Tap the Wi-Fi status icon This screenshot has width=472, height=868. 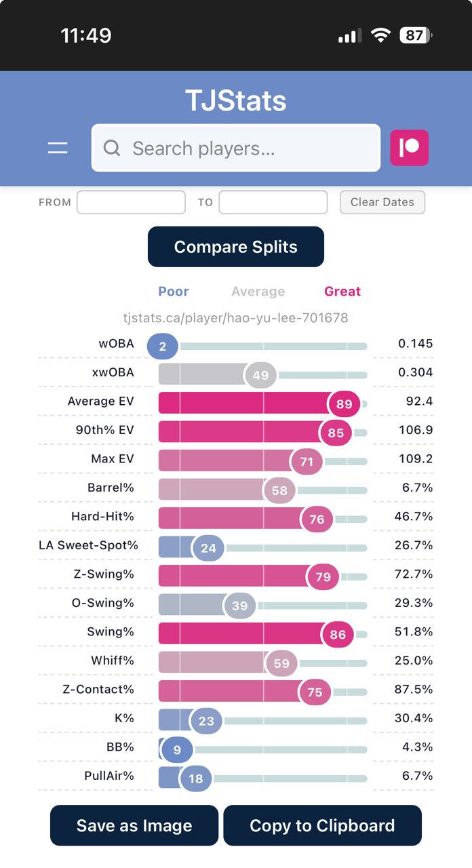coord(381,35)
